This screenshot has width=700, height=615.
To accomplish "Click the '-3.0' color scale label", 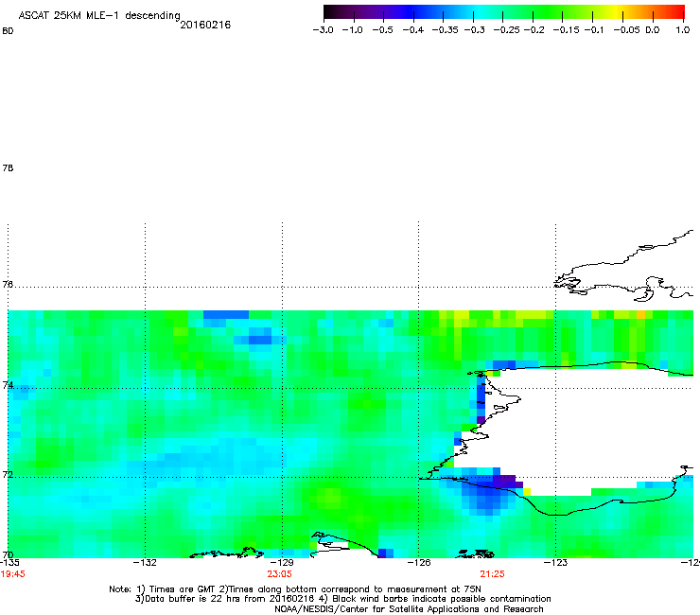I will (x=323, y=30).
